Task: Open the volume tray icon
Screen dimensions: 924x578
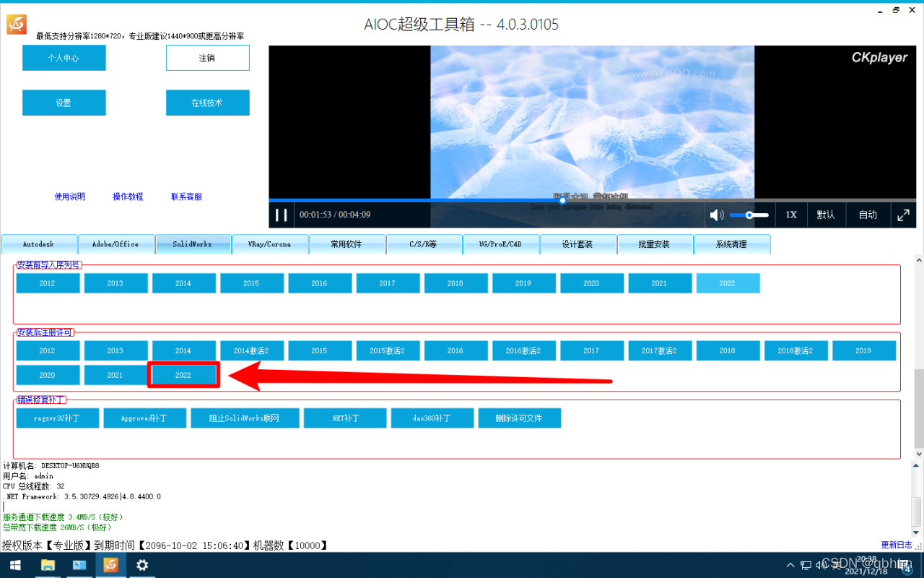Action: tap(822, 564)
